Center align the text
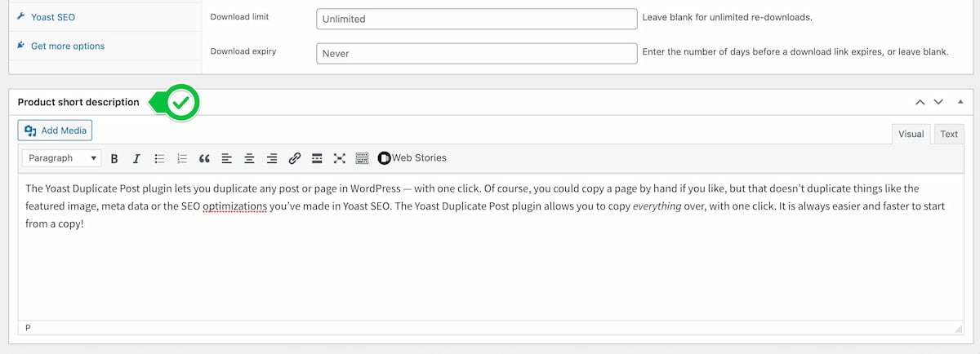Image resolution: width=980 pixels, height=354 pixels. [250, 158]
